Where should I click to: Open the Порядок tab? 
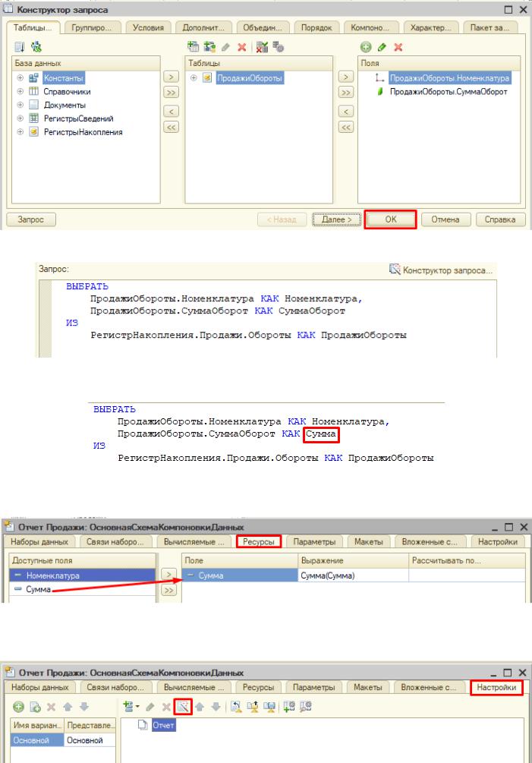(316, 28)
